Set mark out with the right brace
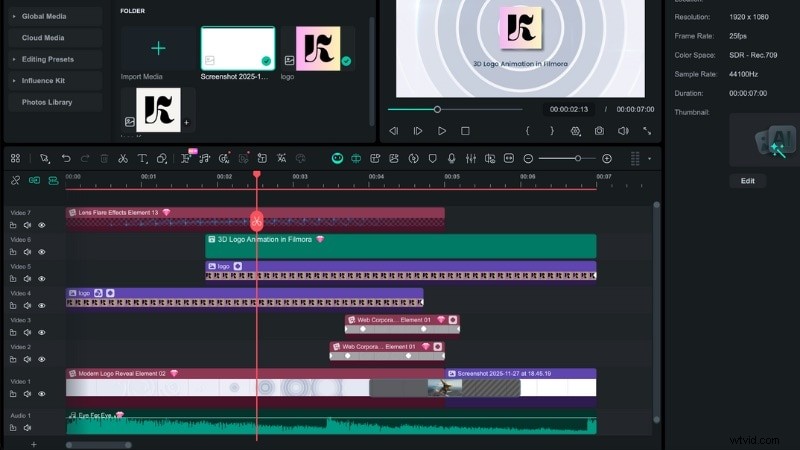The height and width of the screenshot is (450, 800). 552,131
